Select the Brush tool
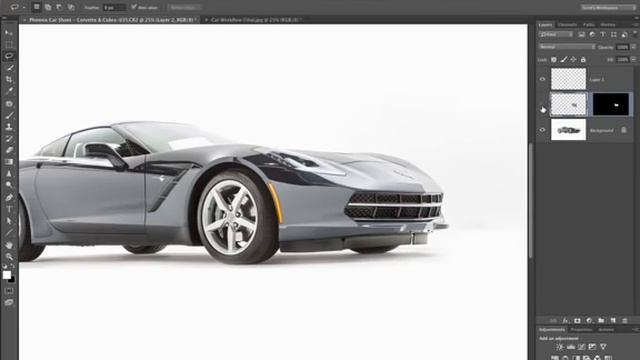640x360 pixels. coord(9,116)
